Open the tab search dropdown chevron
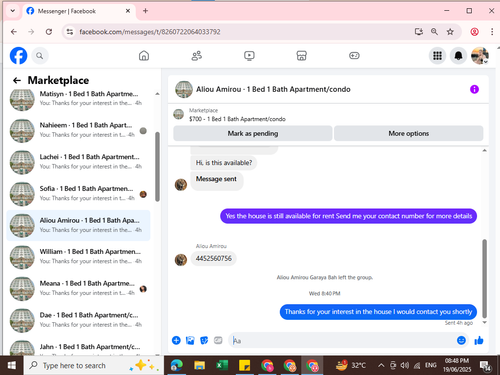The width and height of the screenshot is (500, 375). 12,11
